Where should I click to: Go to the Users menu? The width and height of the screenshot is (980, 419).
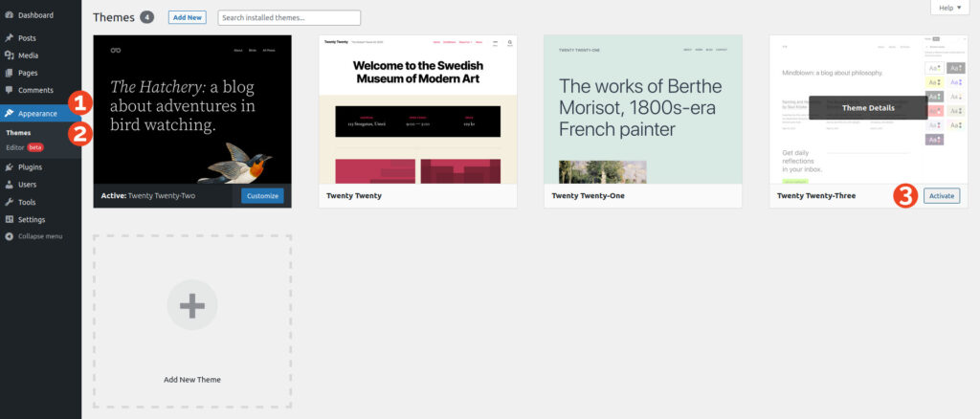(40, 185)
